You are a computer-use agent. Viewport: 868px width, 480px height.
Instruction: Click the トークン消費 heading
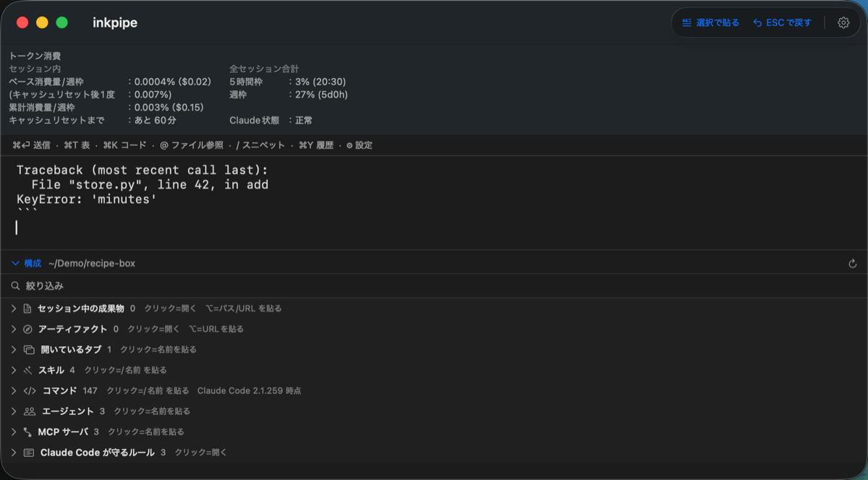click(x=35, y=56)
